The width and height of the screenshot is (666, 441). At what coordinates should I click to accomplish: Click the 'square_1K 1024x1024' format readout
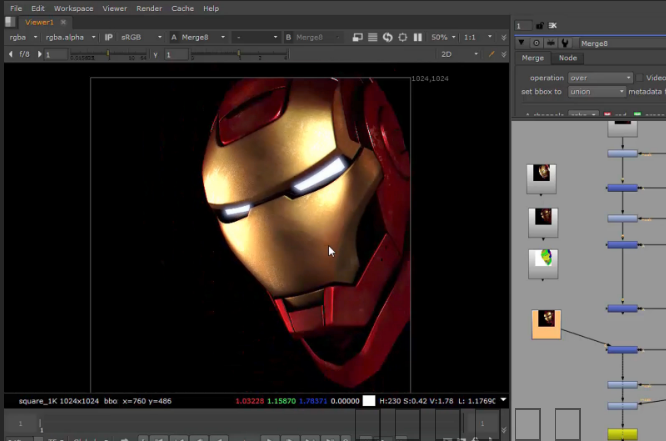(59, 401)
